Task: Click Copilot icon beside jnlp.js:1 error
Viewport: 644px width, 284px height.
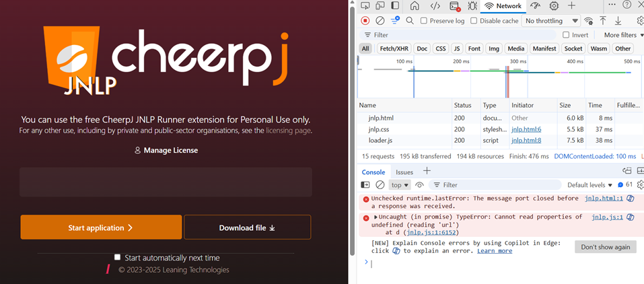Action: tap(630, 217)
